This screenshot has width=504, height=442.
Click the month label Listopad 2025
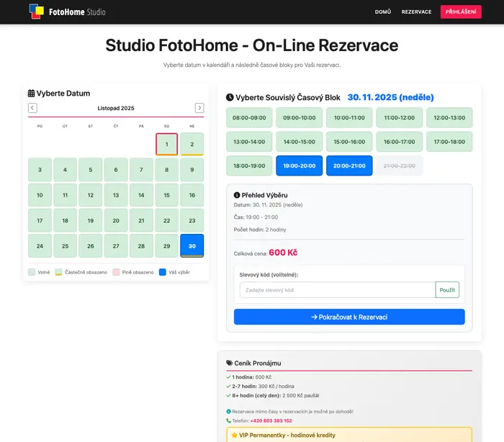116,108
